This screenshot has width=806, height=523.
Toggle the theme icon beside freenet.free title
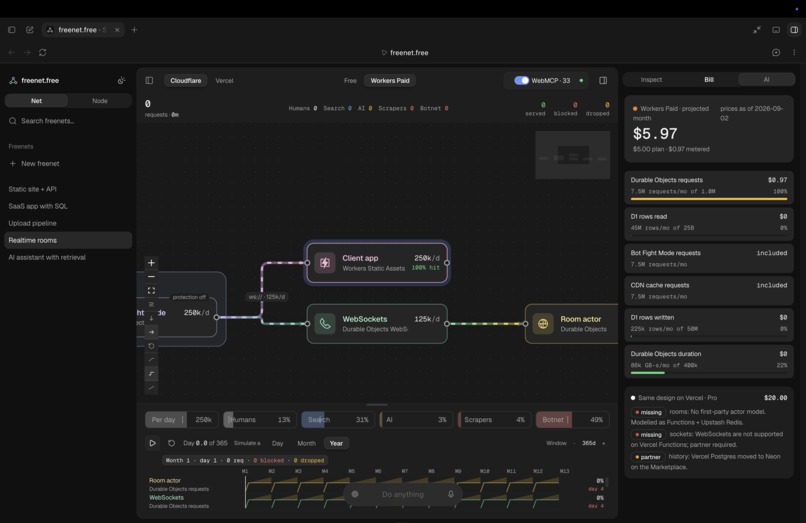pyautogui.click(x=121, y=80)
